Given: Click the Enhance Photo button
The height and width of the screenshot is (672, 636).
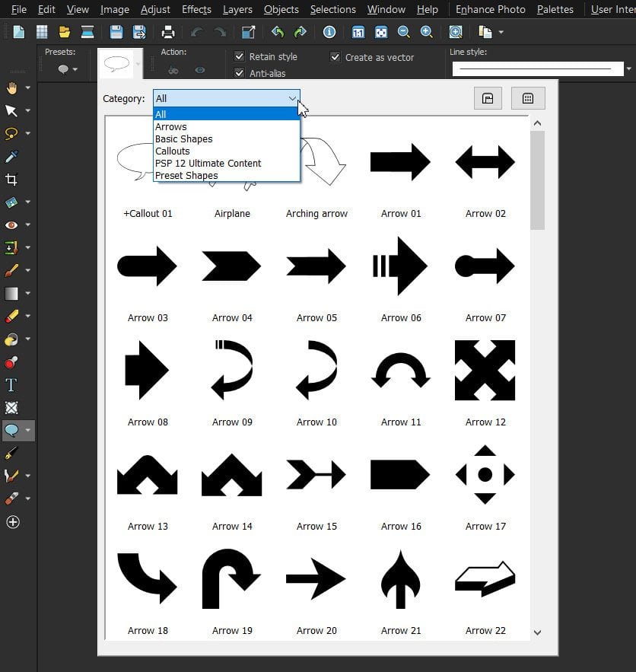Looking at the screenshot, I should [x=490, y=9].
